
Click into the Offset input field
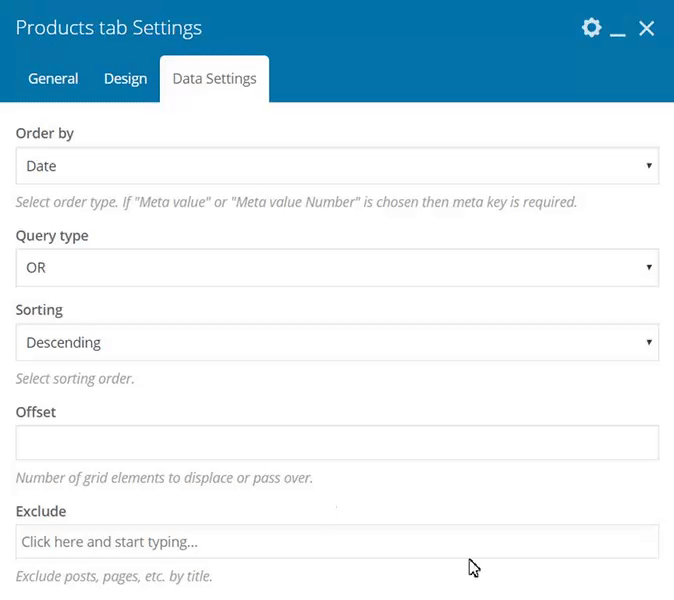point(337,443)
